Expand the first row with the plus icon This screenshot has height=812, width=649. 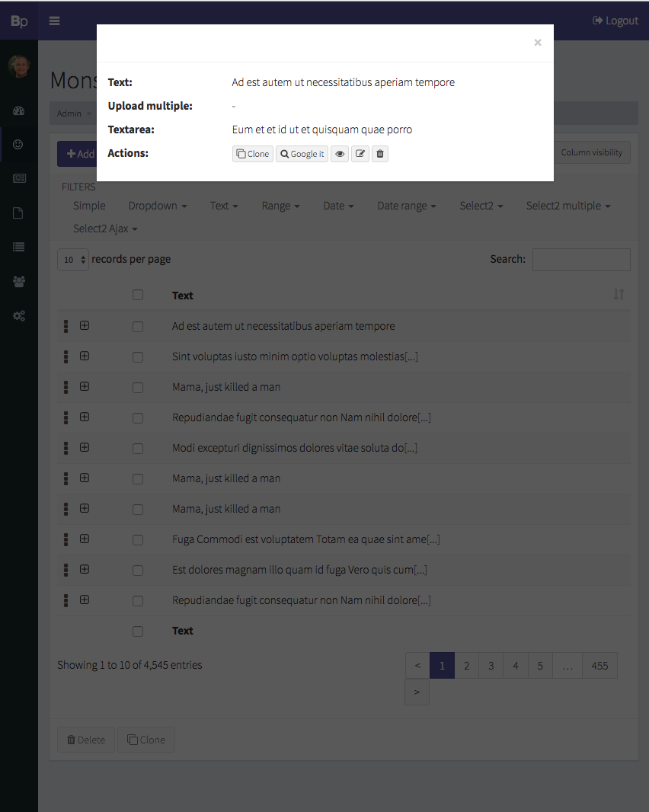[84, 325]
